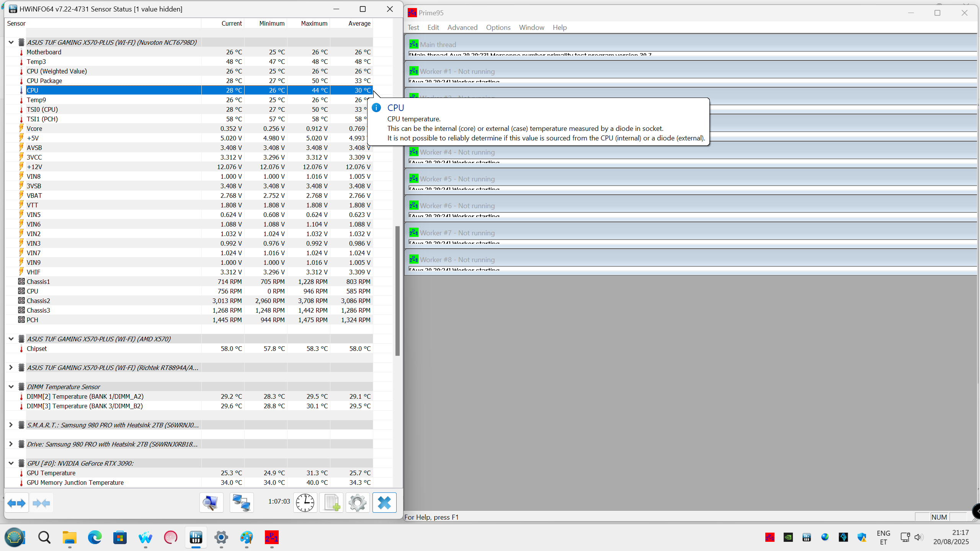Click the Prime95 system tray icon
The height and width of the screenshot is (551, 980).
pyautogui.click(x=770, y=537)
